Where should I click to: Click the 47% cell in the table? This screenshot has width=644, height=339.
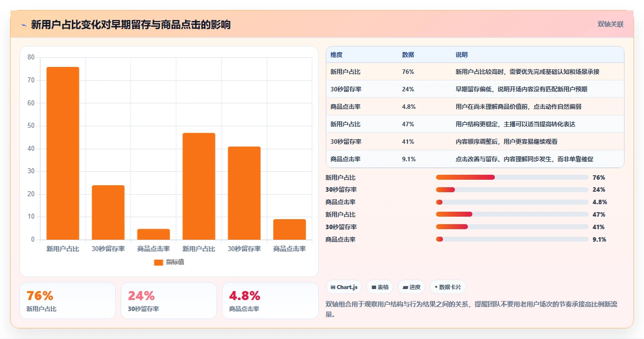click(x=408, y=124)
